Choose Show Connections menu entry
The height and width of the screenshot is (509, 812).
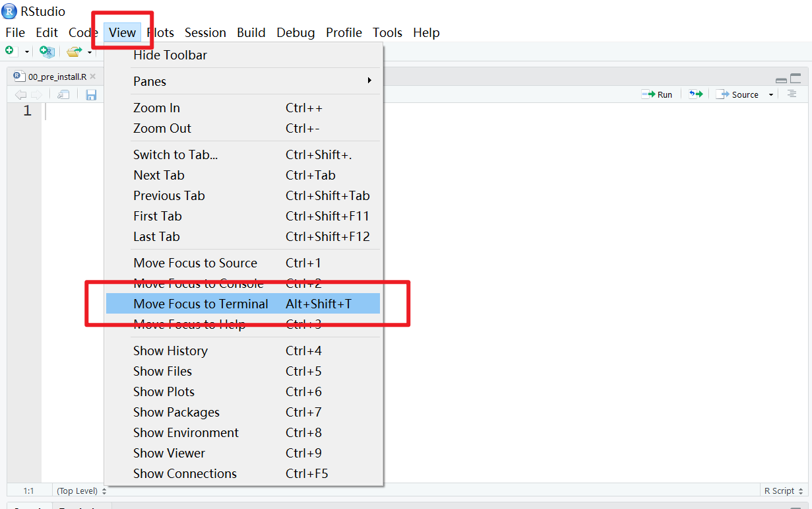coord(243,473)
